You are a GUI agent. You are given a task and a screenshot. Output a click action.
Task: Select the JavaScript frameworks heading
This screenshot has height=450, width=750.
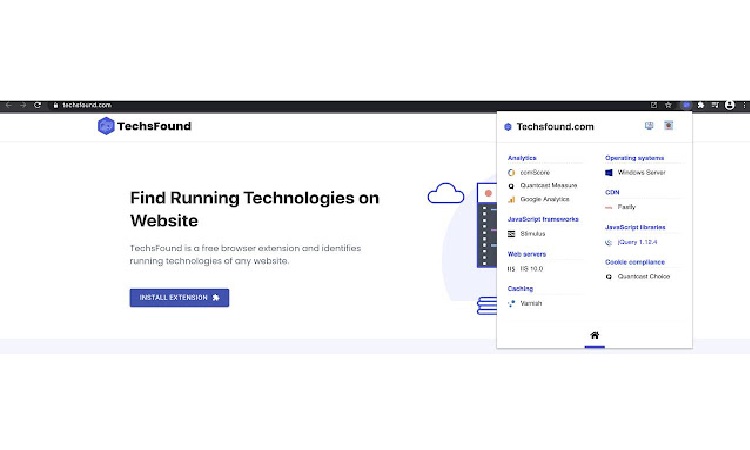[543, 220]
